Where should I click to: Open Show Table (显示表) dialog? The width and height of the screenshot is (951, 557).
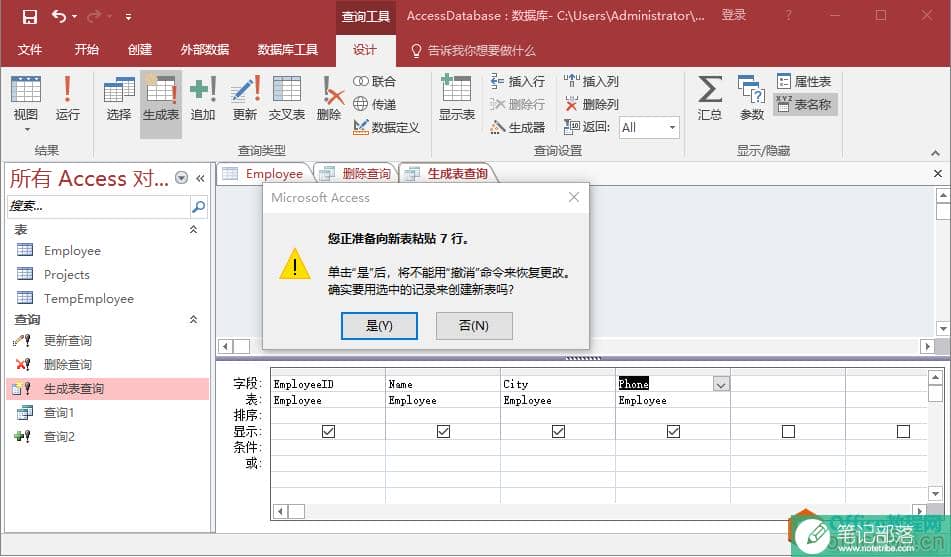coord(457,98)
